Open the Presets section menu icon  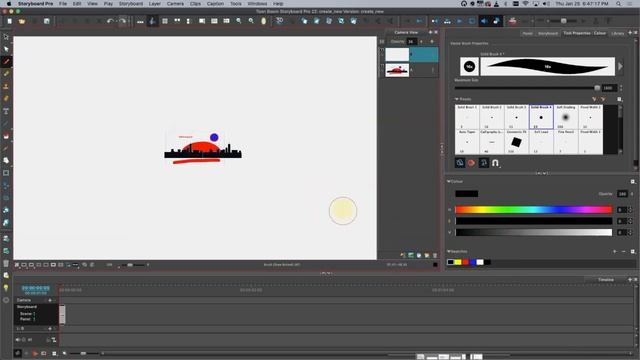coord(619,99)
